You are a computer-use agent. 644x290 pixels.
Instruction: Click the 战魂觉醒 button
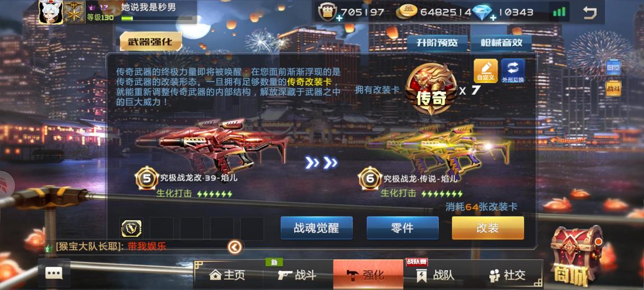point(317,228)
